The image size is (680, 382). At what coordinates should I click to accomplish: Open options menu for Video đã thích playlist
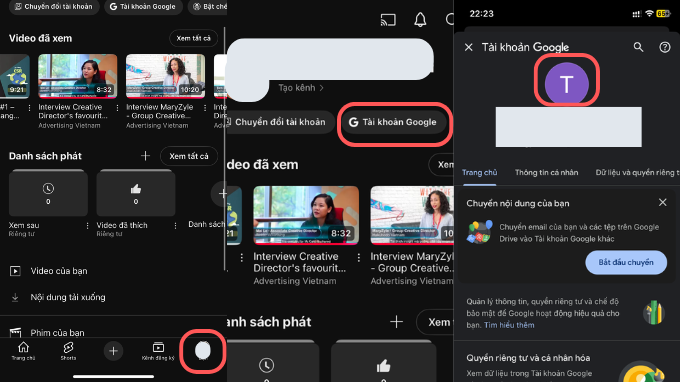click(x=175, y=225)
